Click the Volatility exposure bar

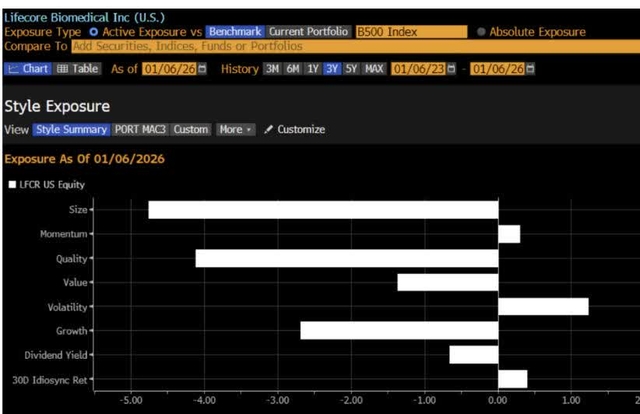point(543,307)
